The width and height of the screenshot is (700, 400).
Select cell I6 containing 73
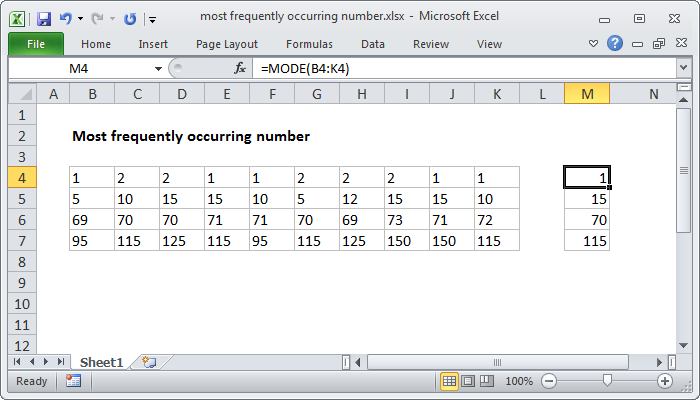pos(407,220)
